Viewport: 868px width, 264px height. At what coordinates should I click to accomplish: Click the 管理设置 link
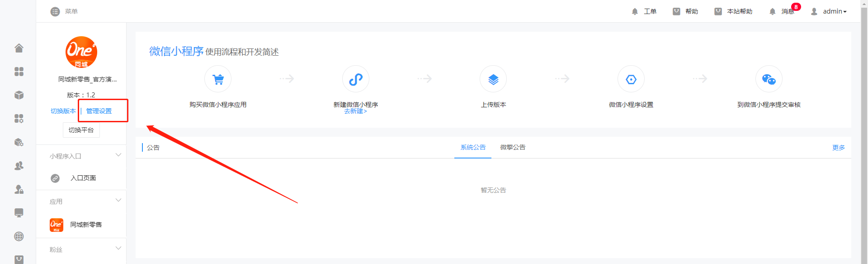click(99, 111)
